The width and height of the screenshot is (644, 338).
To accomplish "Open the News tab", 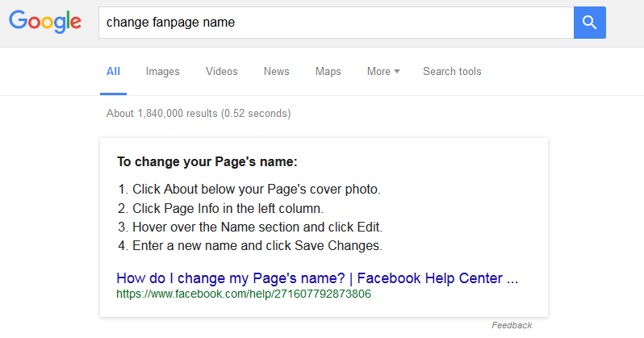I will point(277,72).
